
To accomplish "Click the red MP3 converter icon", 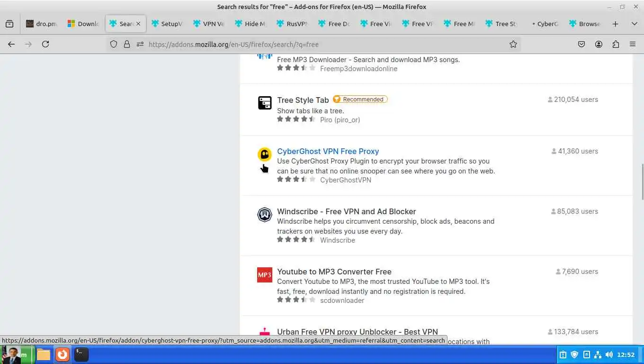I will pyautogui.click(x=265, y=274).
